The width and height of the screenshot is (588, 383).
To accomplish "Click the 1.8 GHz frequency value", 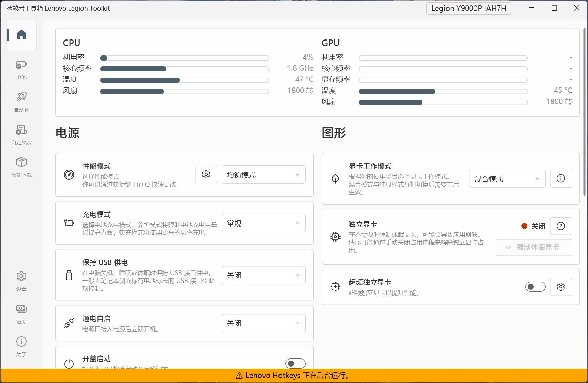I will pos(300,68).
